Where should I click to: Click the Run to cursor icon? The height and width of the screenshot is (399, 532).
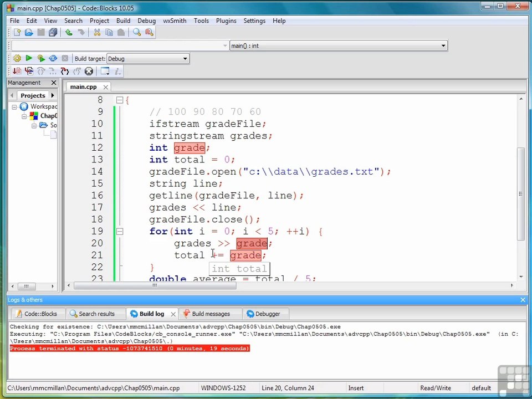point(29,71)
